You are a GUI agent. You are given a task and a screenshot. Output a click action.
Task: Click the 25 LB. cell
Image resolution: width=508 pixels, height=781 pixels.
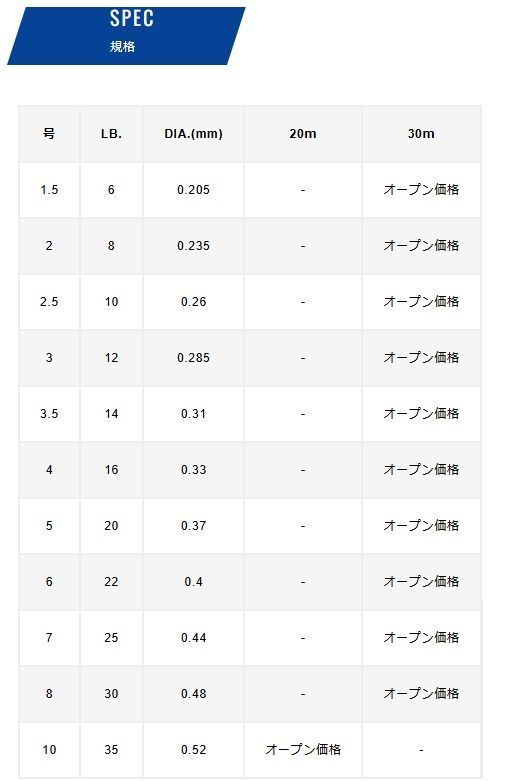(x=112, y=638)
